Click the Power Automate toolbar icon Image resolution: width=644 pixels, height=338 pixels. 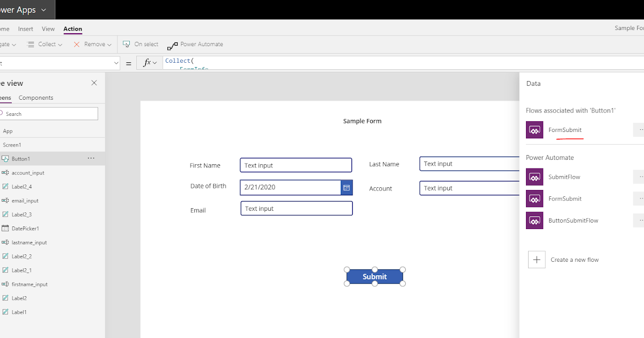click(x=173, y=45)
